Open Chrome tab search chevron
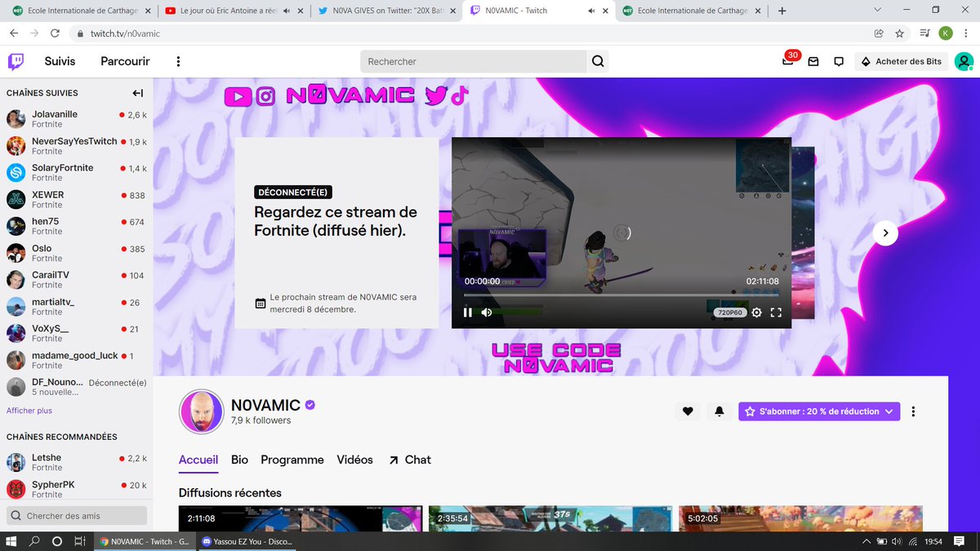This screenshot has width=980, height=551. tap(877, 10)
